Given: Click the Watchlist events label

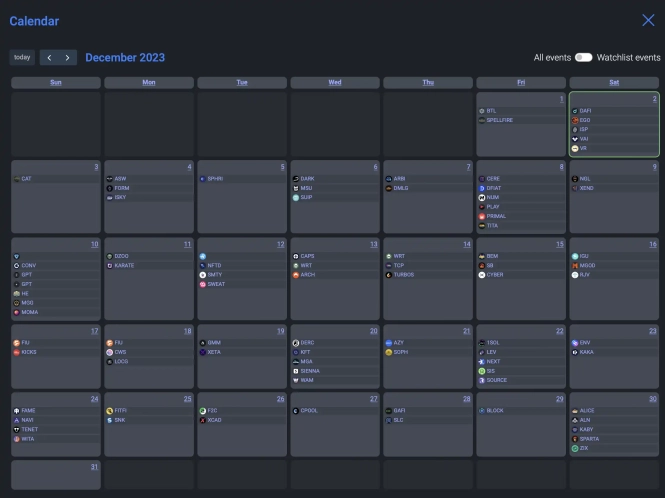Looking at the screenshot, I should (x=628, y=58).
